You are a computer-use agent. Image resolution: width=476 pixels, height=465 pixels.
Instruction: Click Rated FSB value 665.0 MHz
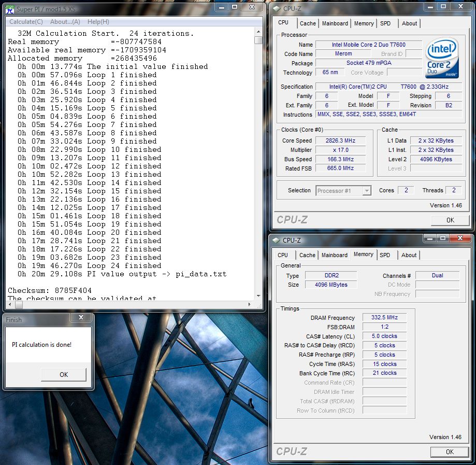[340, 168]
